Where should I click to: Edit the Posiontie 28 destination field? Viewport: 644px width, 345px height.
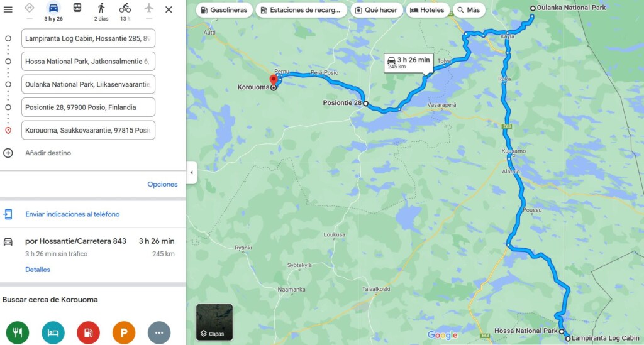tap(88, 107)
